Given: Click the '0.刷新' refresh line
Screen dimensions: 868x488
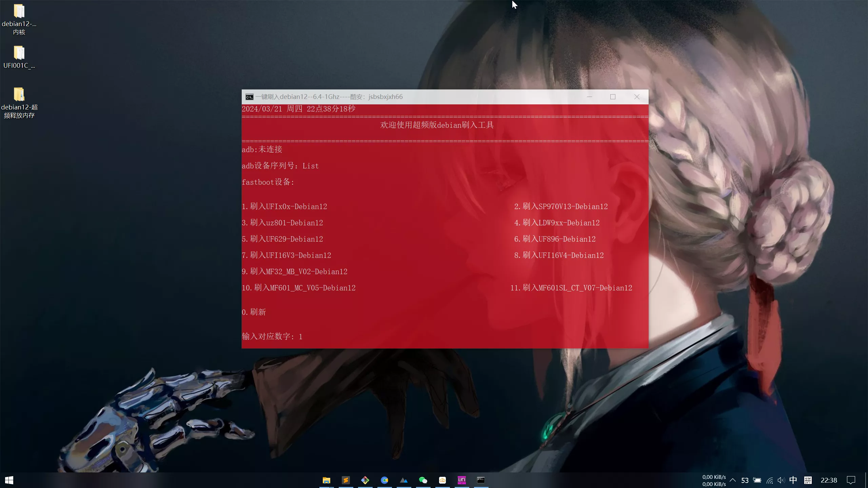Looking at the screenshot, I should pyautogui.click(x=254, y=312).
